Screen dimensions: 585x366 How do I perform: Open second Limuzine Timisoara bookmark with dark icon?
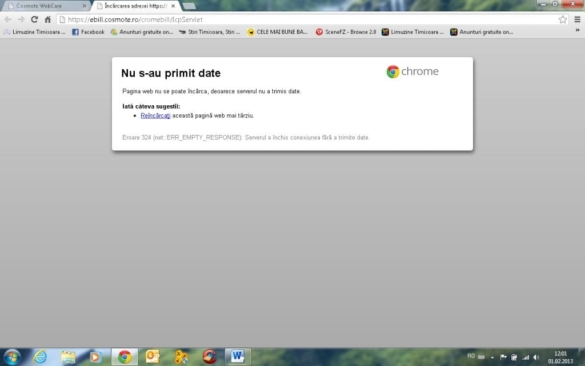point(413,32)
